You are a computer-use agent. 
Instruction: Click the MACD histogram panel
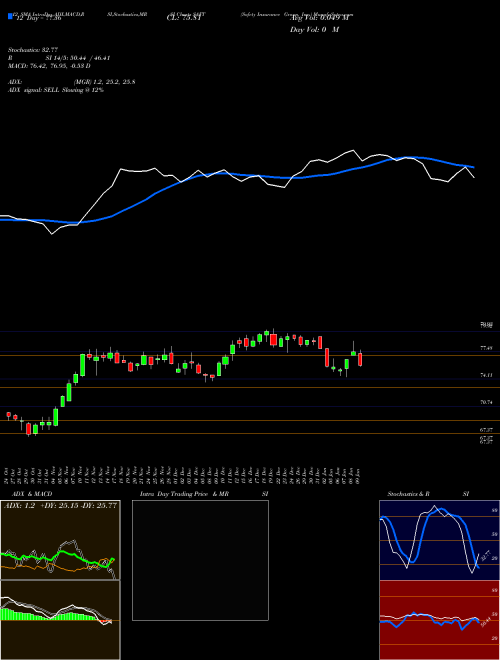pyautogui.click(x=60, y=620)
